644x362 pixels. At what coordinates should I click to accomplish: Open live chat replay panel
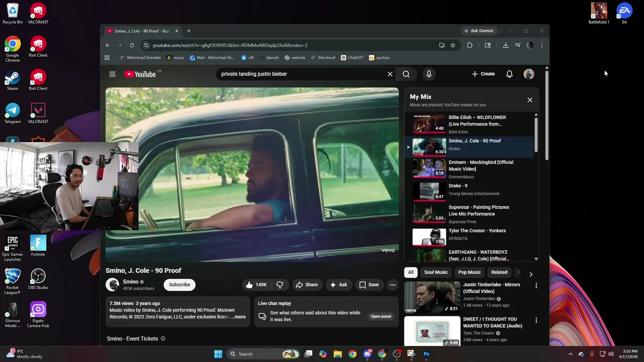[381, 316]
